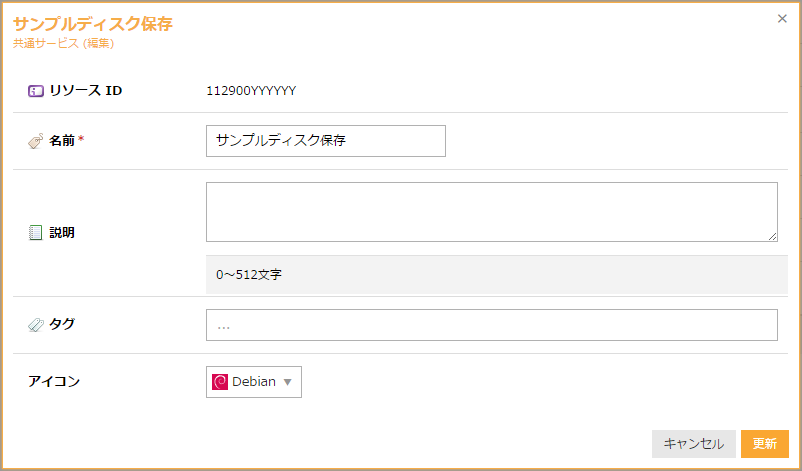Click the アイコン field label

pyautogui.click(x=54, y=381)
